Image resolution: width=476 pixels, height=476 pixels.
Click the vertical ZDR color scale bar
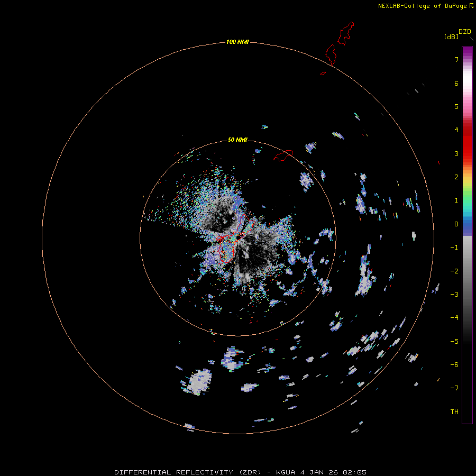coord(467,235)
